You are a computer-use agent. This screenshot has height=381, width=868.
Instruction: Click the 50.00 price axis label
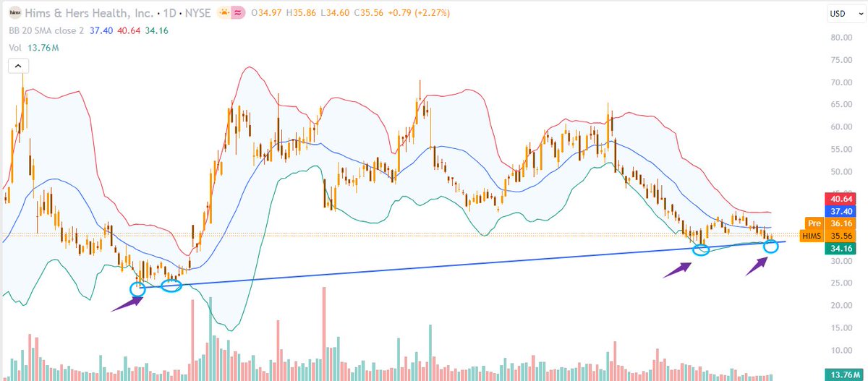[x=840, y=172]
